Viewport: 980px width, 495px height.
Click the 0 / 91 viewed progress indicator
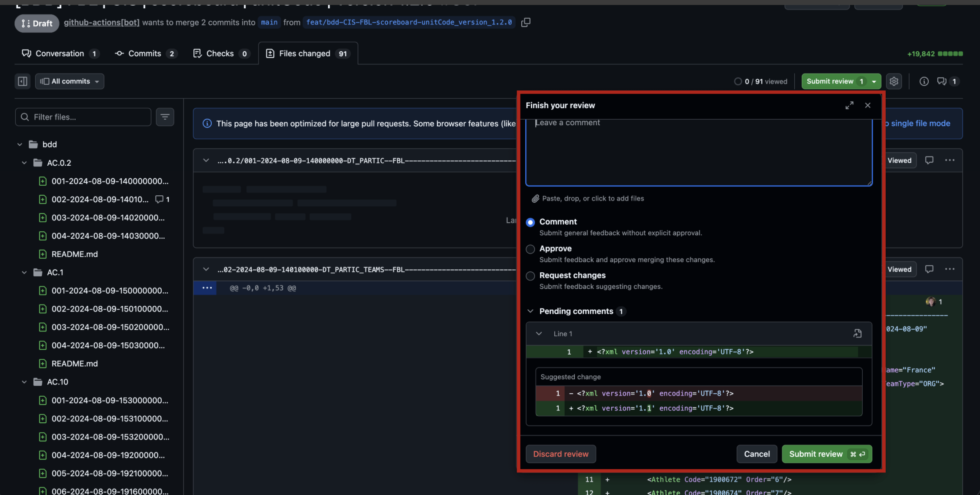click(761, 81)
